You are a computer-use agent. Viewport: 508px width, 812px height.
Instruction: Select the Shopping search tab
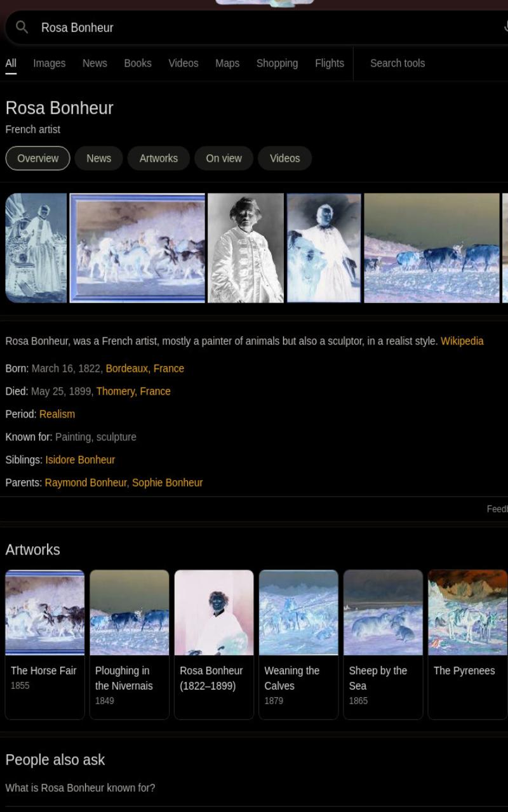click(x=277, y=63)
